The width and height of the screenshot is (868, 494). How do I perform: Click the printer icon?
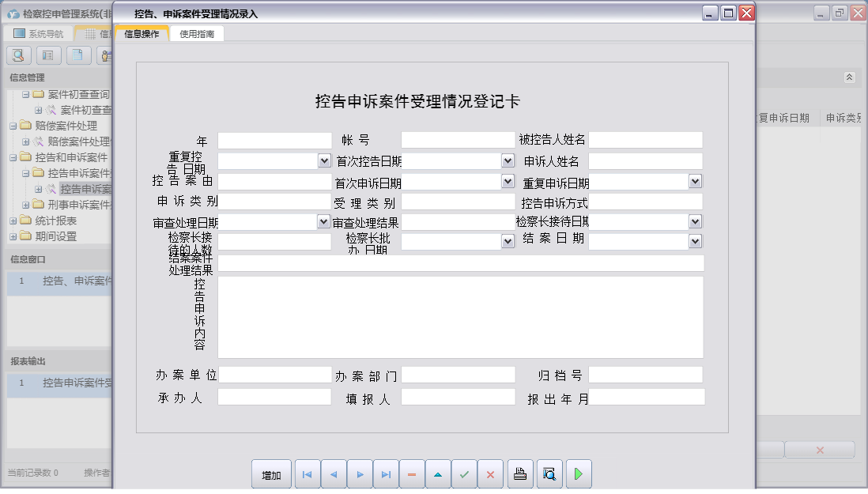click(x=519, y=474)
